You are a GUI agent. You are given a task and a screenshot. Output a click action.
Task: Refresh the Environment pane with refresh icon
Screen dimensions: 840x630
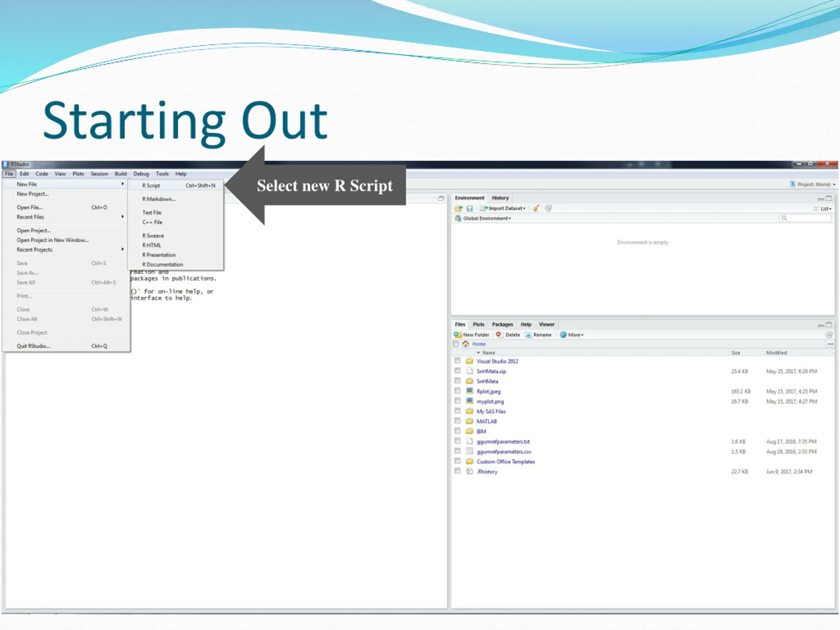click(x=548, y=208)
